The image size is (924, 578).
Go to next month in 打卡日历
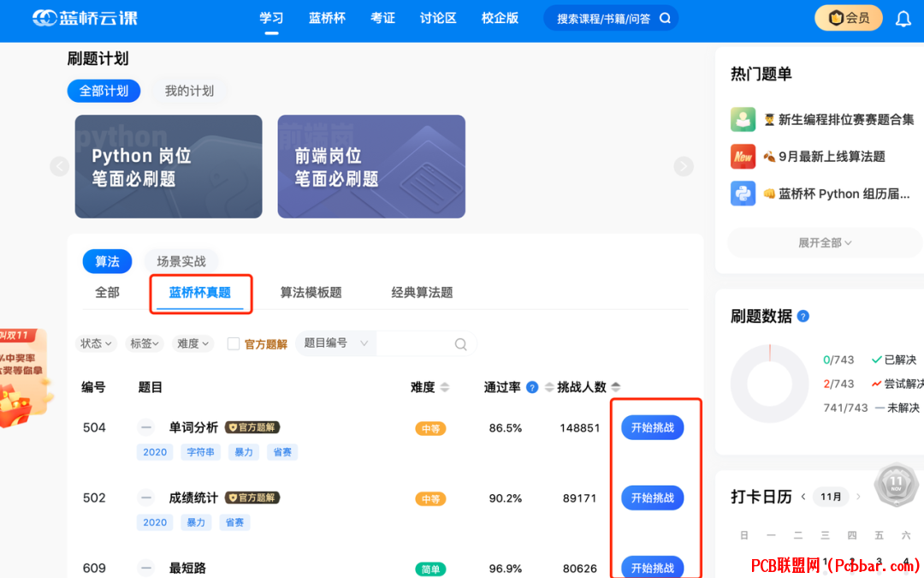click(858, 497)
